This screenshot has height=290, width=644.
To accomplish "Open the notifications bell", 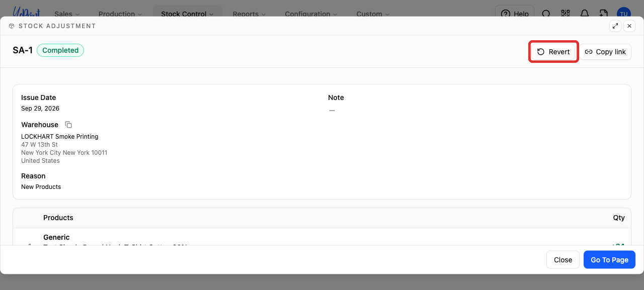I will 585,14.
